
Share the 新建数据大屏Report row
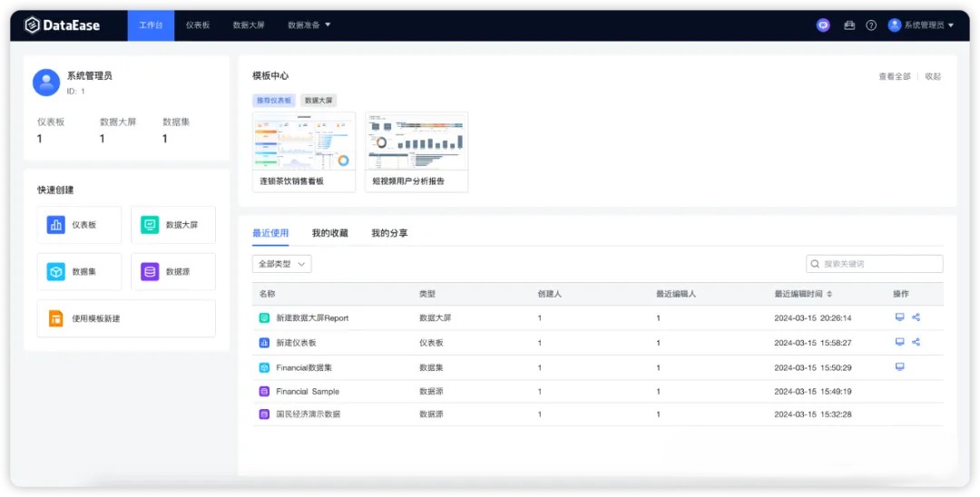click(916, 317)
